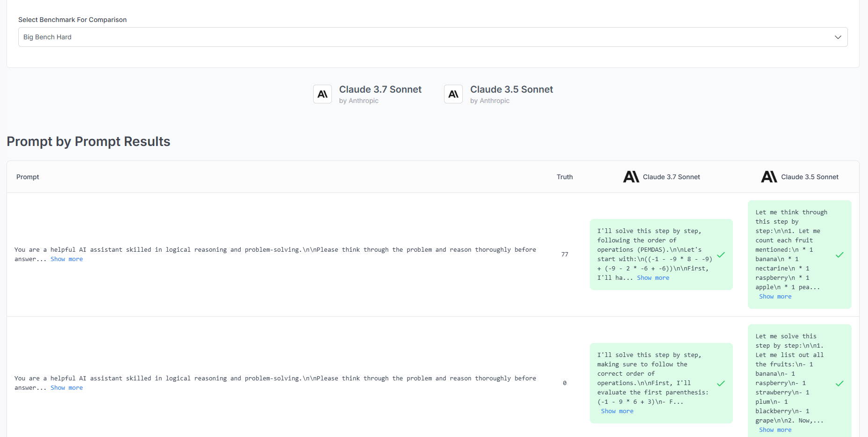Click Anthropic icon in Claude 3.5 Sonnet column header
This screenshot has height=437, width=868.
769,177
